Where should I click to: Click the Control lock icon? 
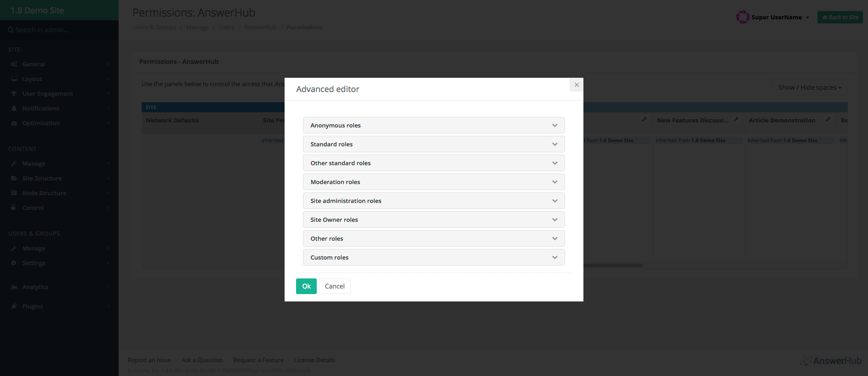coord(14,208)
